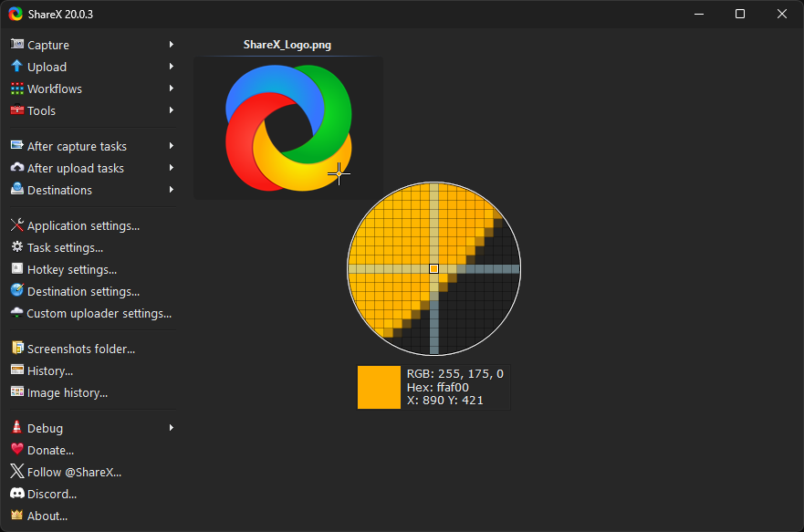This screenshot has height=532, width=804.
Task: Expand the Capture submenu arrow
Action: [x=172, y=45]
